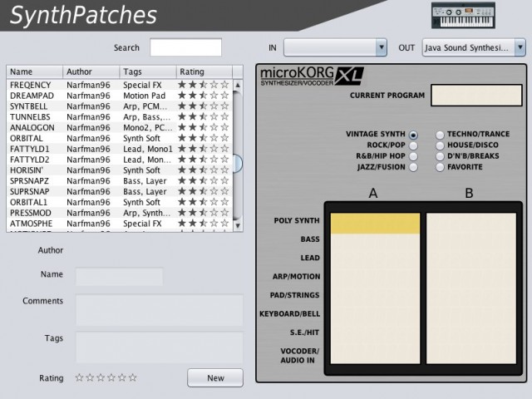Click scroll up arrow of patch list
Viewport: 532px width, 399px height.
pyautogui.click(x=238, y=85)
